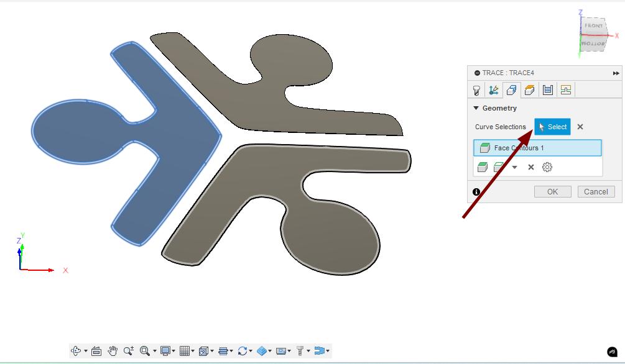Click the BOTTOM face of the ViewCube

(593, 43)
